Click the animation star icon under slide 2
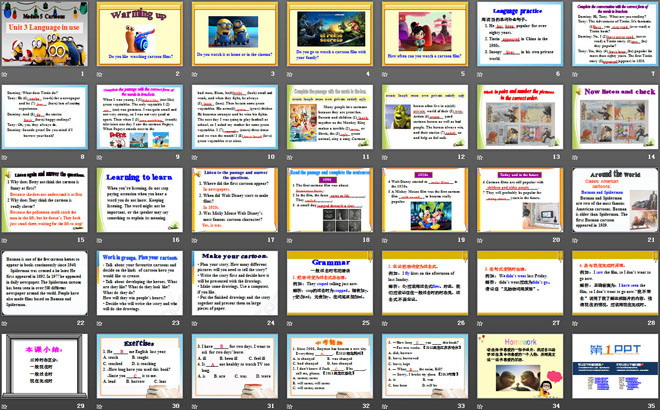 (100, 75)
